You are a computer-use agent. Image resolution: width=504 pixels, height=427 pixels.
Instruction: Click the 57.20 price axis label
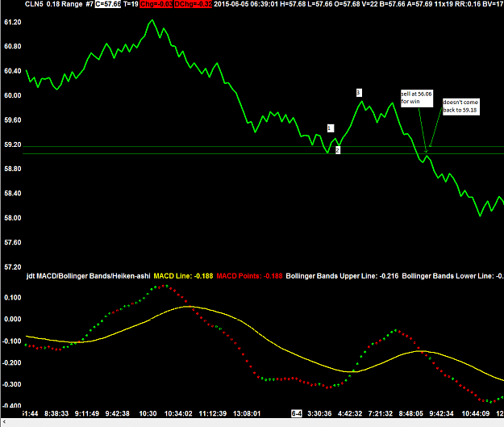pos(13,267)
